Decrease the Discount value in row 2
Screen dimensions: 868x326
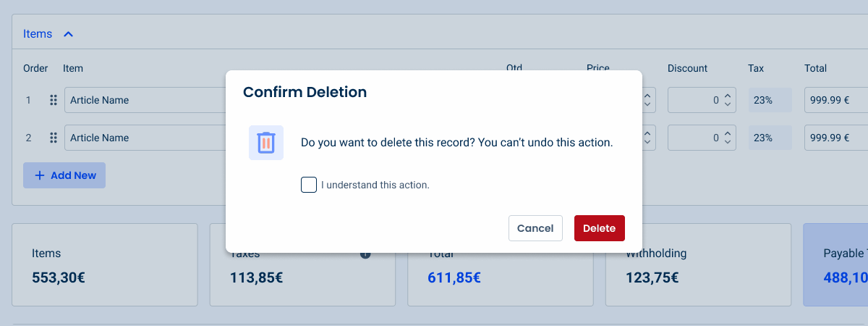point(728,143)
